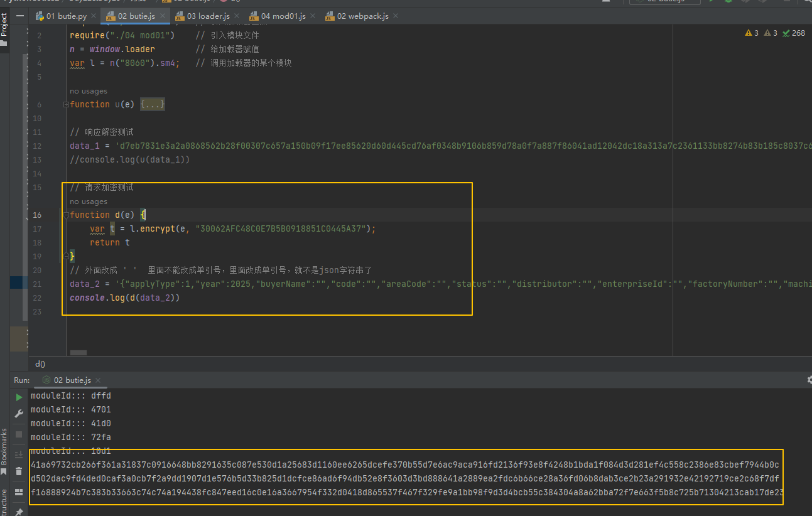Pin the Run tab with pin icon

click(x=19, y=511)
